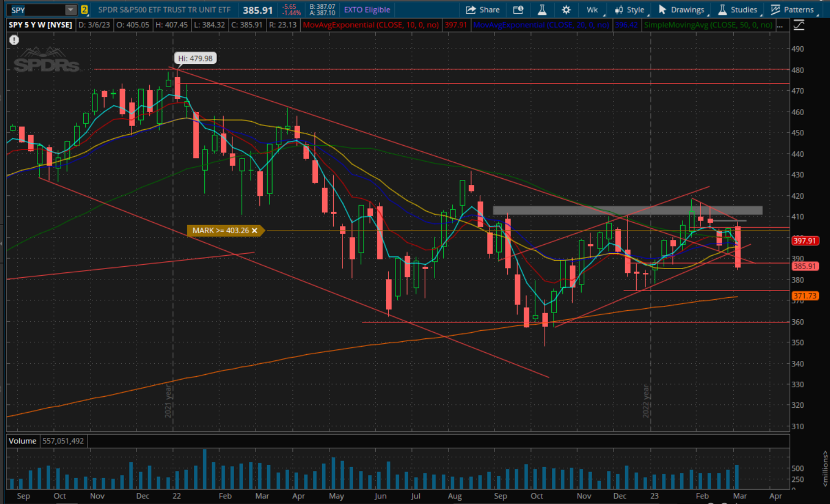Click the bid/ask quote B: 387.07
This screenshot has height=504, width=830.
tap(322, 7)
